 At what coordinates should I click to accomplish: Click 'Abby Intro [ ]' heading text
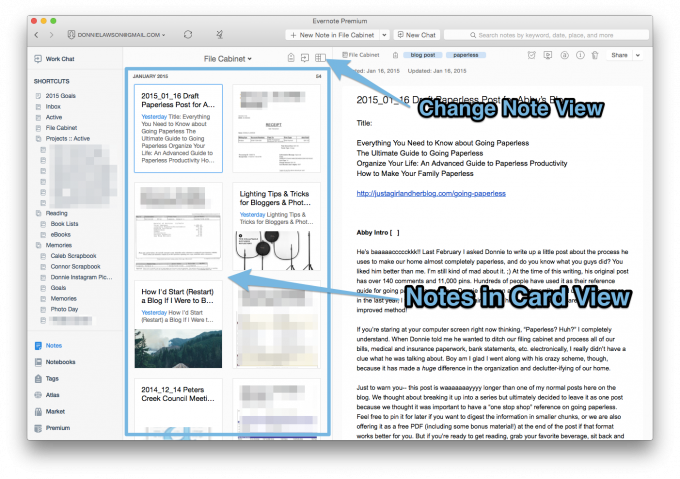(x=378, y=233)
